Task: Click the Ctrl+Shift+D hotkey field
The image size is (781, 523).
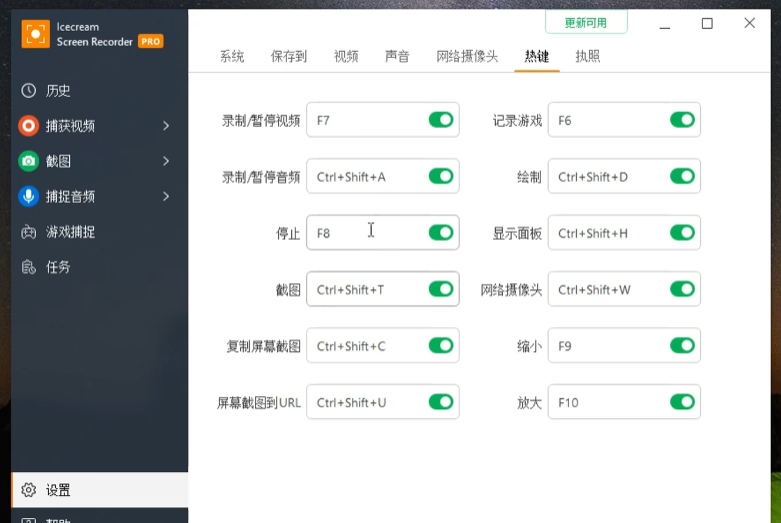Action: coord(624,176)
